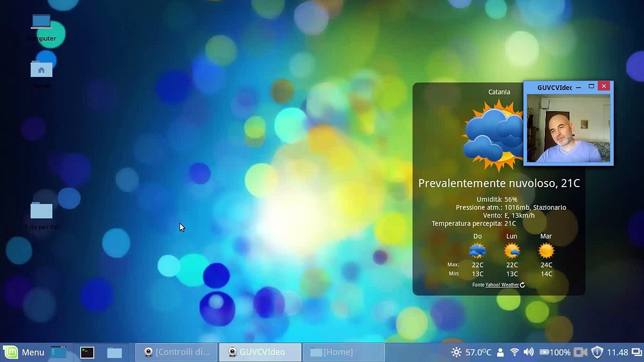Image resolution: width=644 pixels, height=362 pixels.
Task: Open the Wi-Fi network applet
Action: click(x=514, y=352)
